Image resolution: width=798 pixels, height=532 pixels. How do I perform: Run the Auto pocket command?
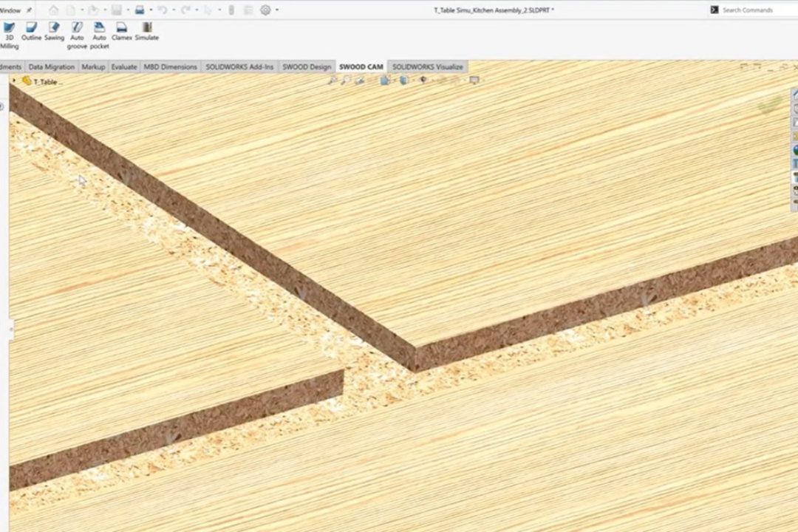(99, 35)
